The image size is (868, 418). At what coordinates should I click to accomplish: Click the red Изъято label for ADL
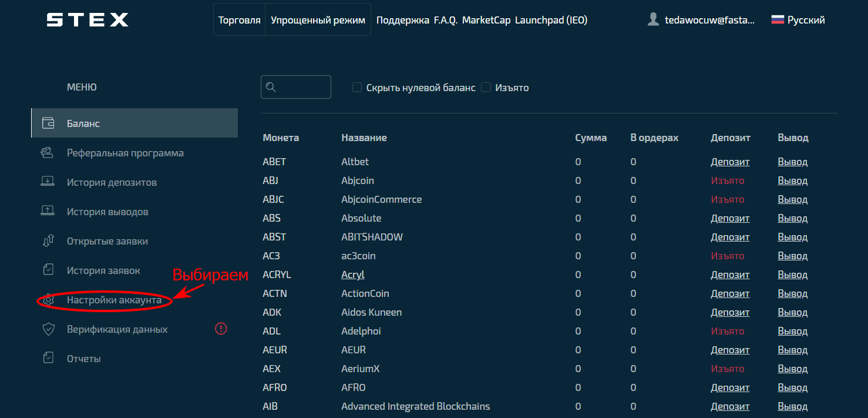tap(727, 331)
